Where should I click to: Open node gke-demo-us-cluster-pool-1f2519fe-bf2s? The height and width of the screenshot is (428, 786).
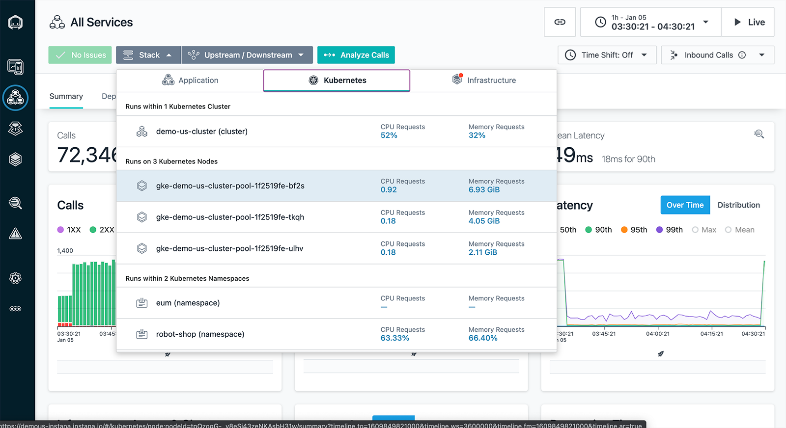[x=230, y=186]
